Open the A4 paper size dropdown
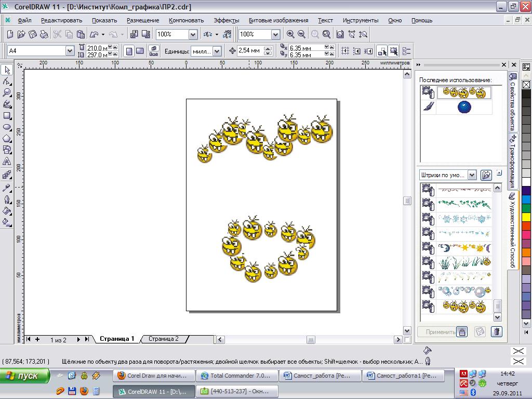The height and width of the screenshot is (399, 532). pos(70,51)
